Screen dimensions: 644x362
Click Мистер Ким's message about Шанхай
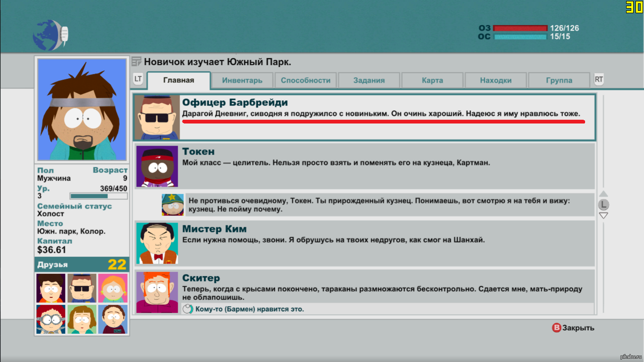coord(334,240)
